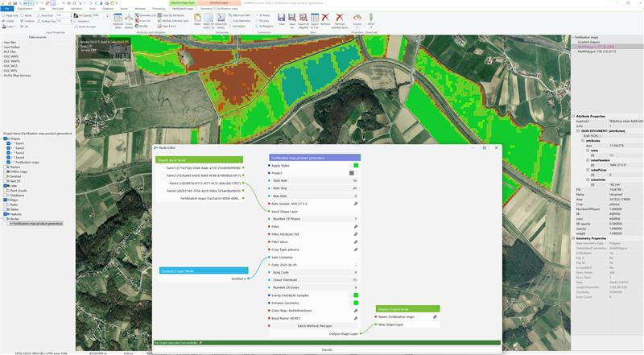
Task: Switch to Digitalization ribbon tab
Action: pyautogui.click(x=25, y=8)
